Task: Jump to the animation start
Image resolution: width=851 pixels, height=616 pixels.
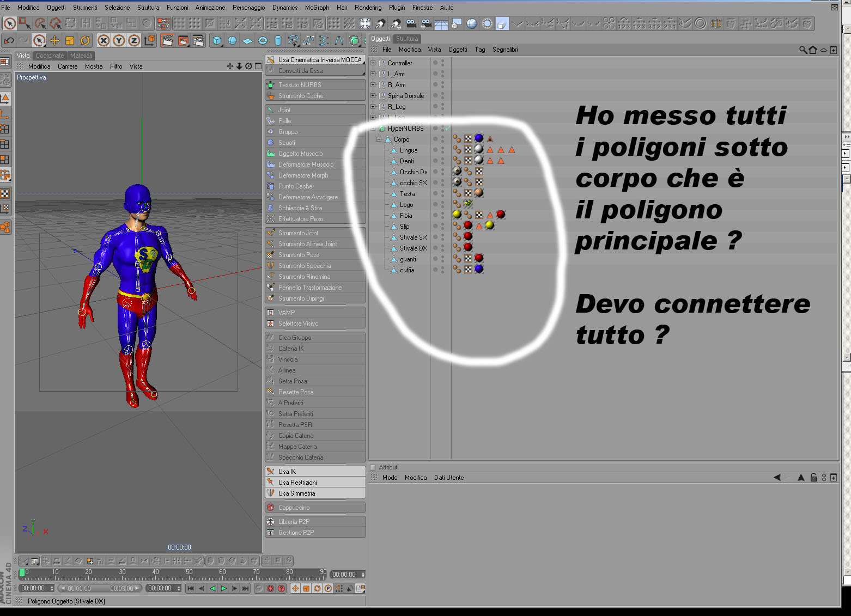Action: coord(191,588)
